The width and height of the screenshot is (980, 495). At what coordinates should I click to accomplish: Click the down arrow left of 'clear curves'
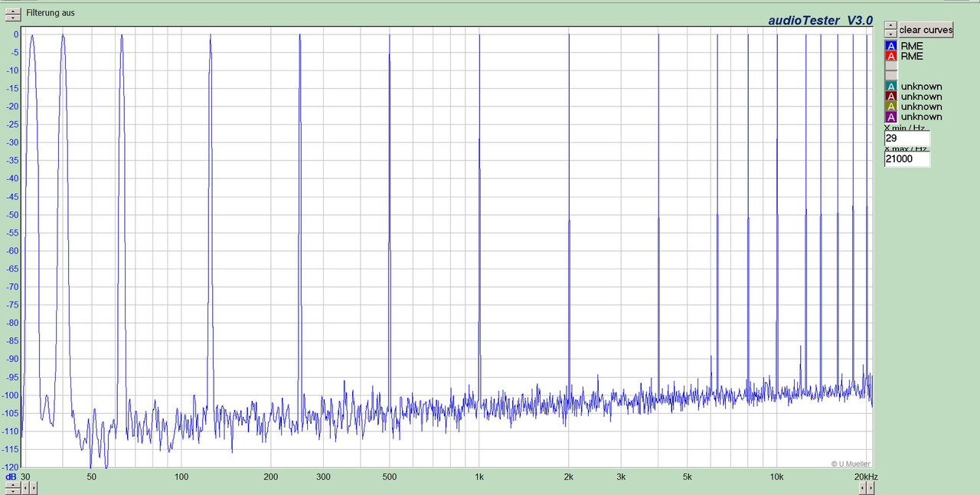click(x=890, y=34)
